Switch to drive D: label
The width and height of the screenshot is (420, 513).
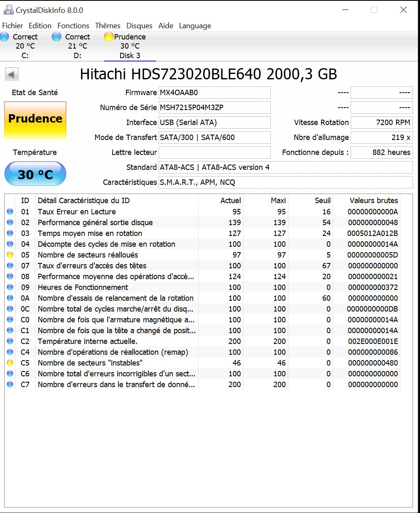click(78, 56)
